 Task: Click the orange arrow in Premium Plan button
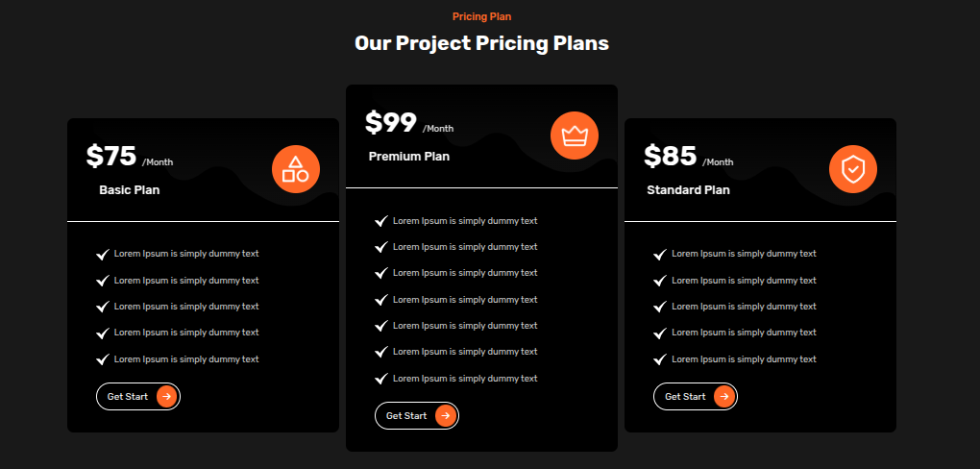click(x=446, y=415)
